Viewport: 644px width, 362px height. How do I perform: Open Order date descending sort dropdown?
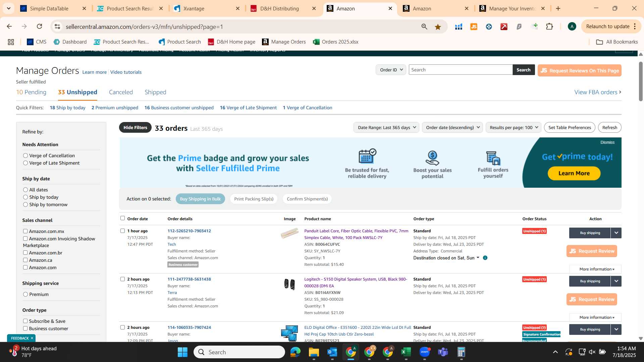452,127
